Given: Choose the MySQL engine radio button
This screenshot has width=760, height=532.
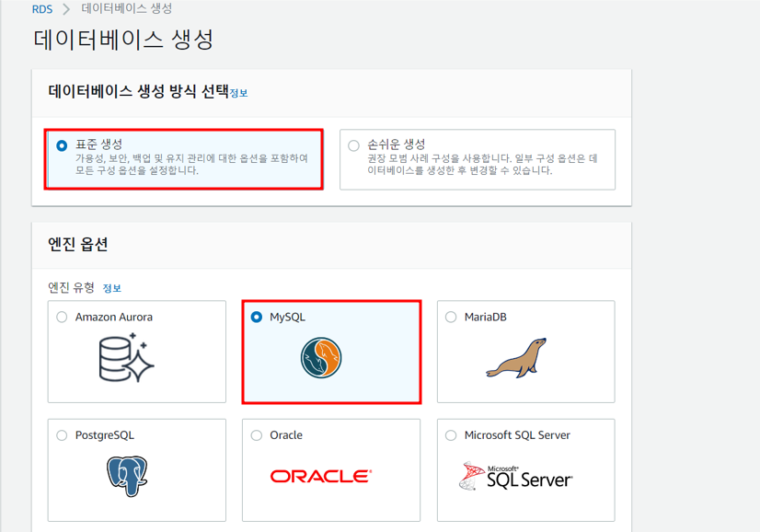Looking at the screenshot, I should [257, 318].
